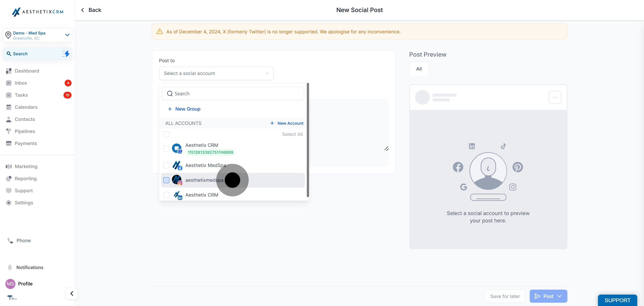This screenshot has height=306, width=644.
Task: Open the Inbox menu item
Action: [21, 83]
